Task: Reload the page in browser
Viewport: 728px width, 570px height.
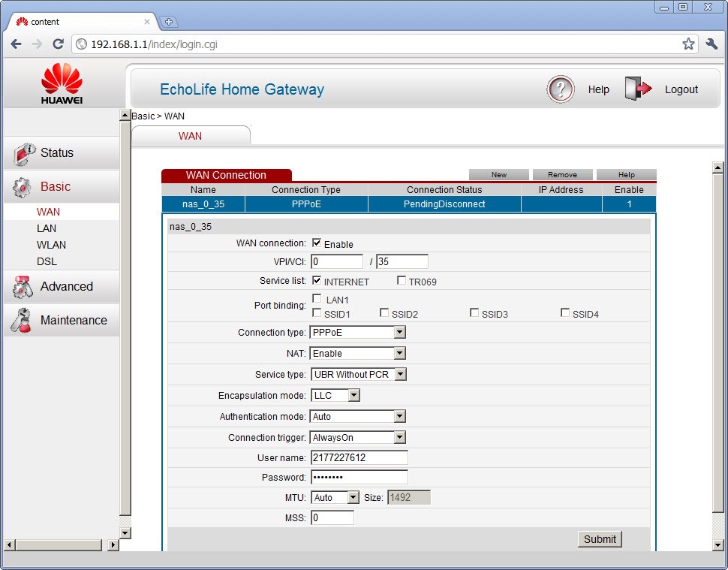Action: [58, 44]
